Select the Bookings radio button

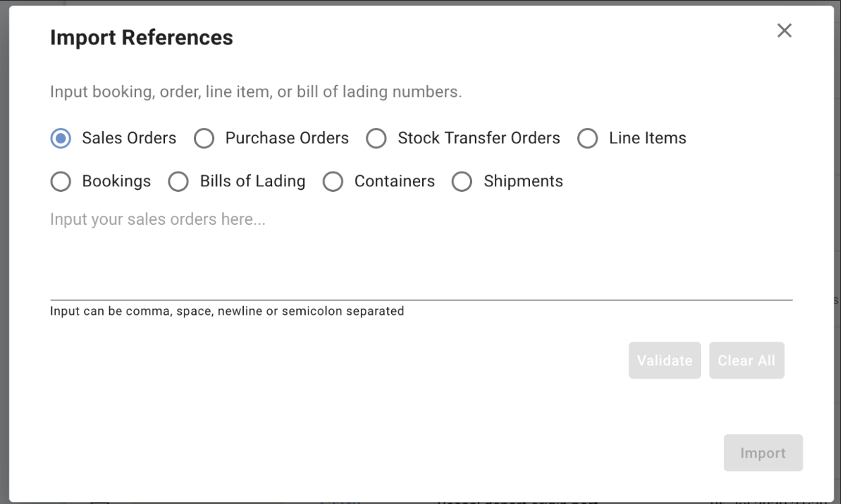(61, 182)
